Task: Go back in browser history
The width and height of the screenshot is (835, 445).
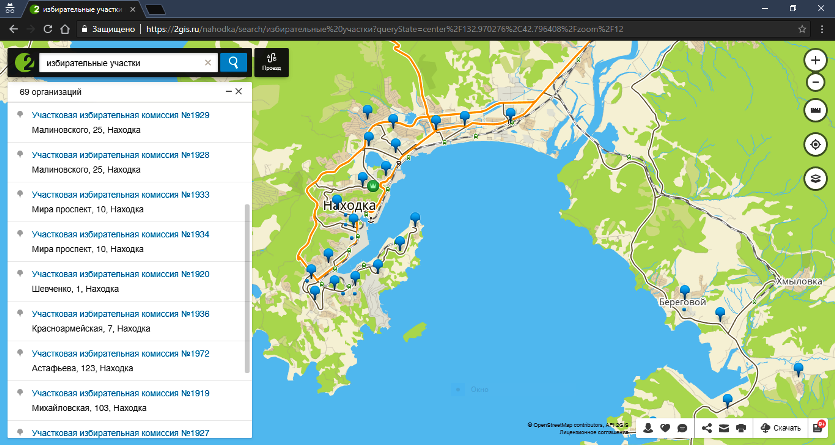Action: point(14,29)
